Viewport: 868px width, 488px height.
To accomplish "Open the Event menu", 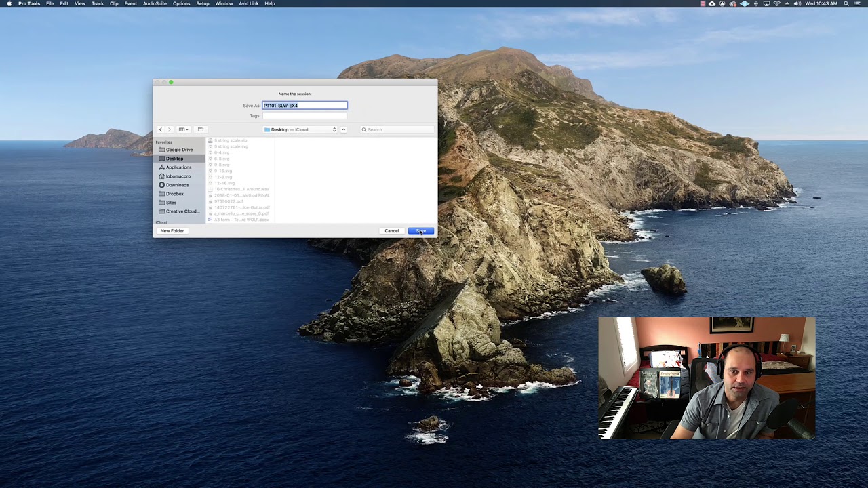I will pos(130,3).
